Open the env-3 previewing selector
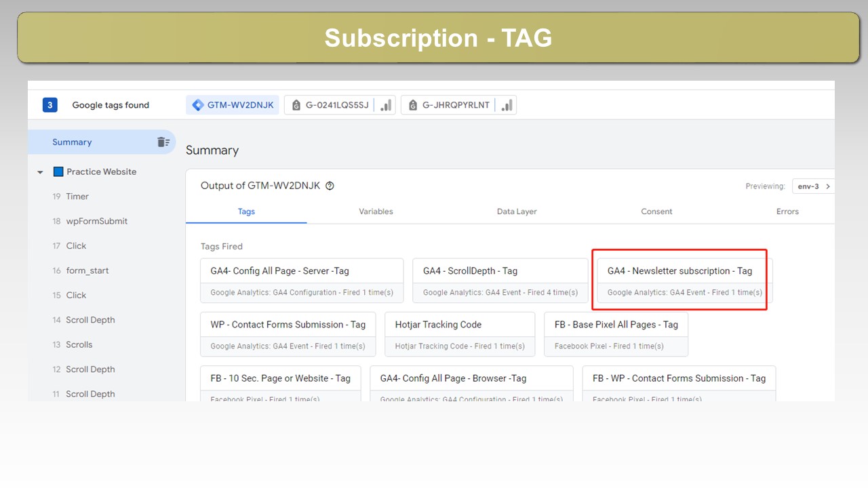 click(x=812, y=186)
